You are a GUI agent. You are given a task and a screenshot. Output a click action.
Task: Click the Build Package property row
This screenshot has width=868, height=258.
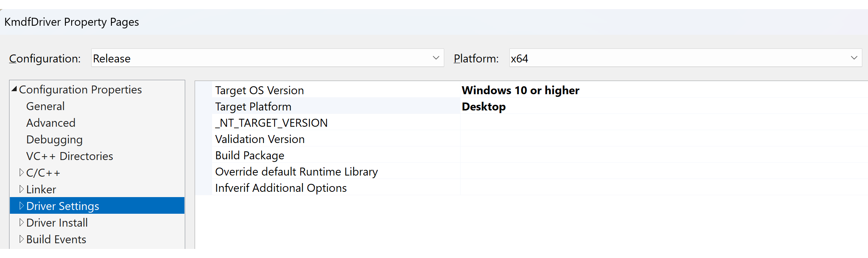531,155
